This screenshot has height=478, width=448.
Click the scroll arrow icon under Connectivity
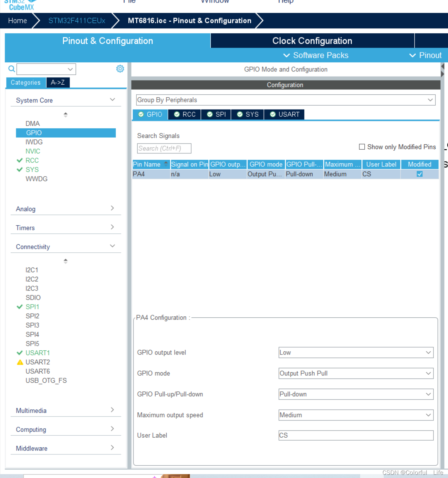coord(66,261)
